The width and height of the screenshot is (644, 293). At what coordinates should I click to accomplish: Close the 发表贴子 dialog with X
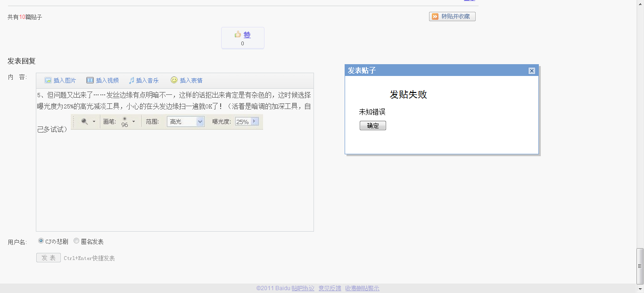pyautogui.click(x=532, y=71)
